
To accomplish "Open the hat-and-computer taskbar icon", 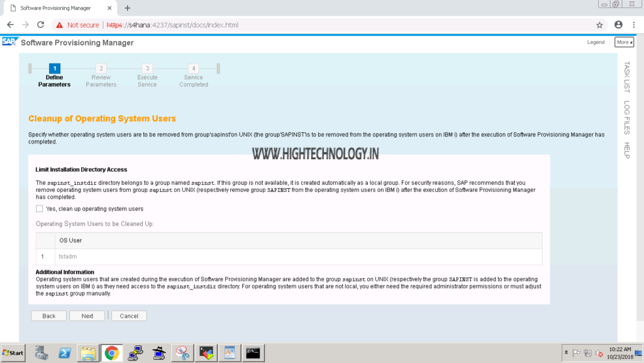I will tap(159, 353).
